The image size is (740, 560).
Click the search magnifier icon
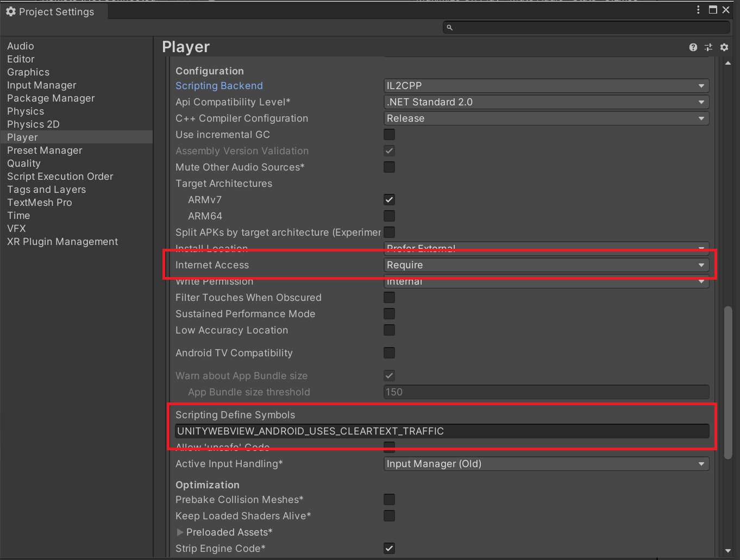[449, 27]
